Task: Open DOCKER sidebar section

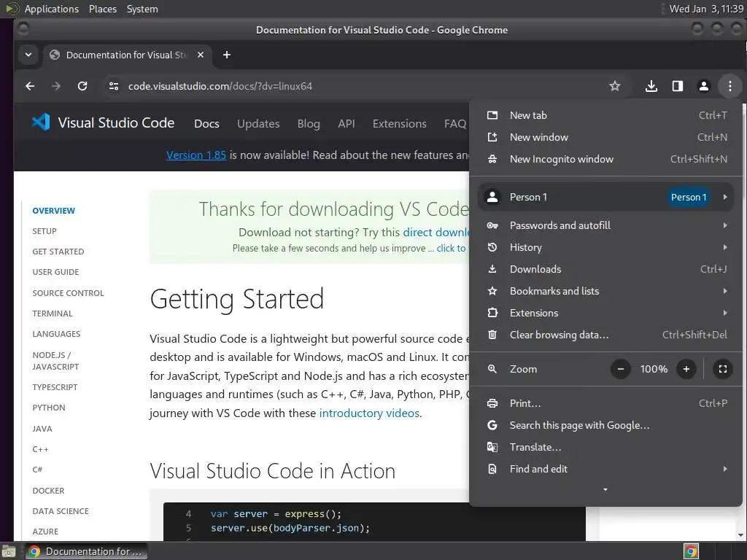Action: tap(48, 491)
